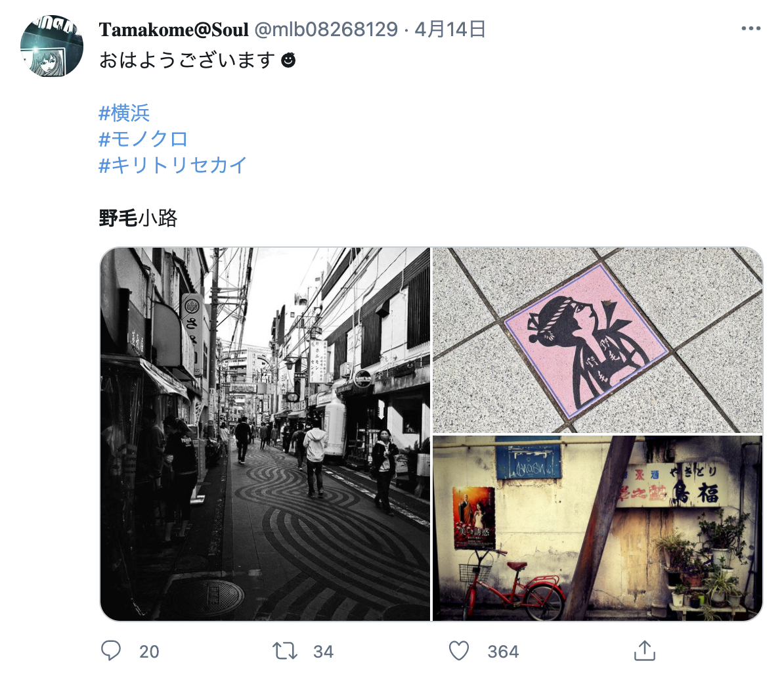Open the 4月14日 tweet timestamp
This screenshot has width=784, height=680.
450,30
